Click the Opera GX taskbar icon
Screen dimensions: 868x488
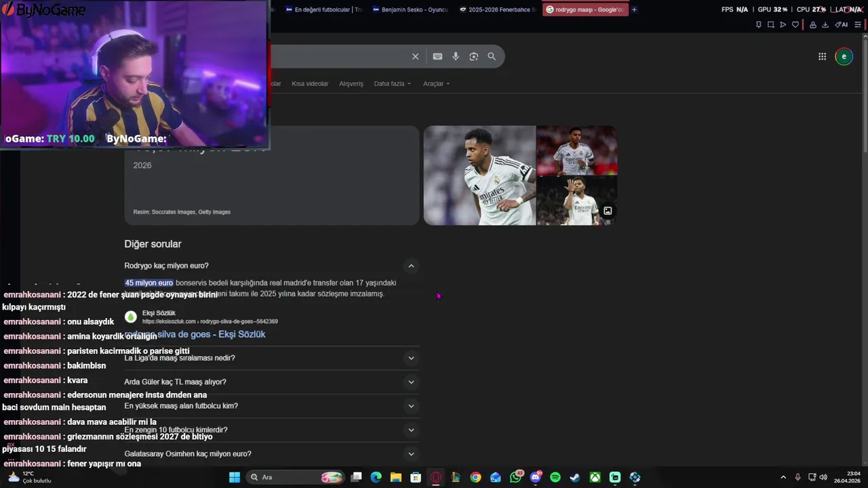(x=436, y=477)
